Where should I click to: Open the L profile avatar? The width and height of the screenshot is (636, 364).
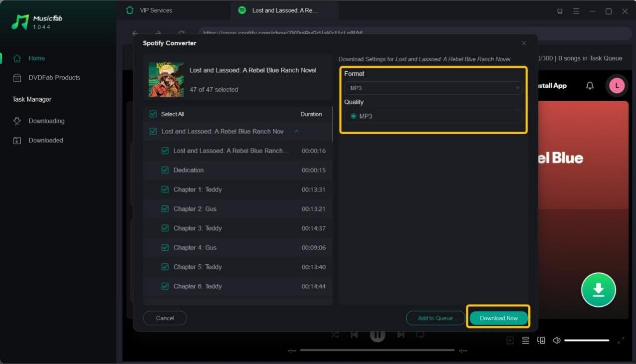[x=617, y=86]
